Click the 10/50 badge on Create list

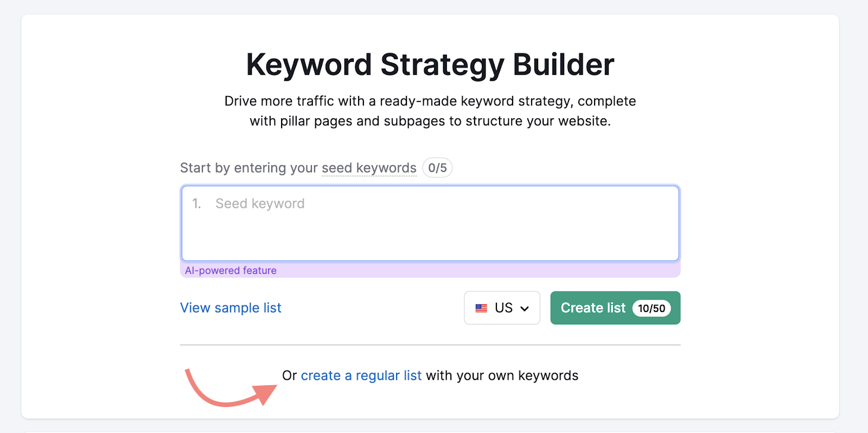pos(651,308)
